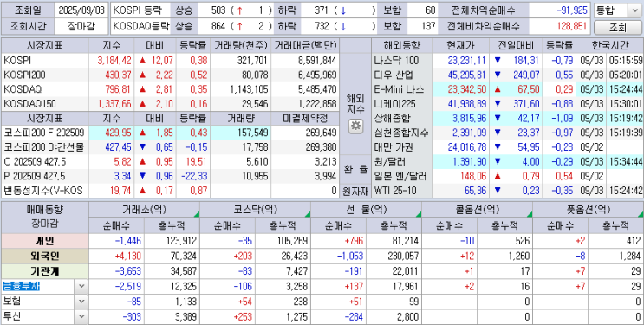Select the 코스피200 야간선물 row
644x325 pixels.
(171, 147)
